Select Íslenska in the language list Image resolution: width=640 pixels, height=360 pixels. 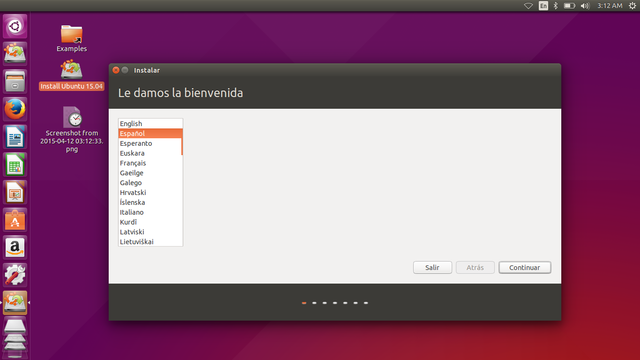(x=150, y=202)
